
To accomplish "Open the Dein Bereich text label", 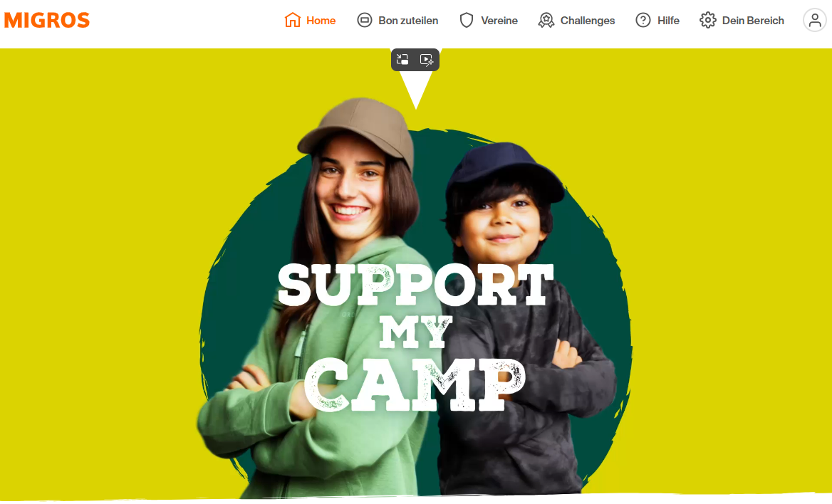I will point(753,21).
